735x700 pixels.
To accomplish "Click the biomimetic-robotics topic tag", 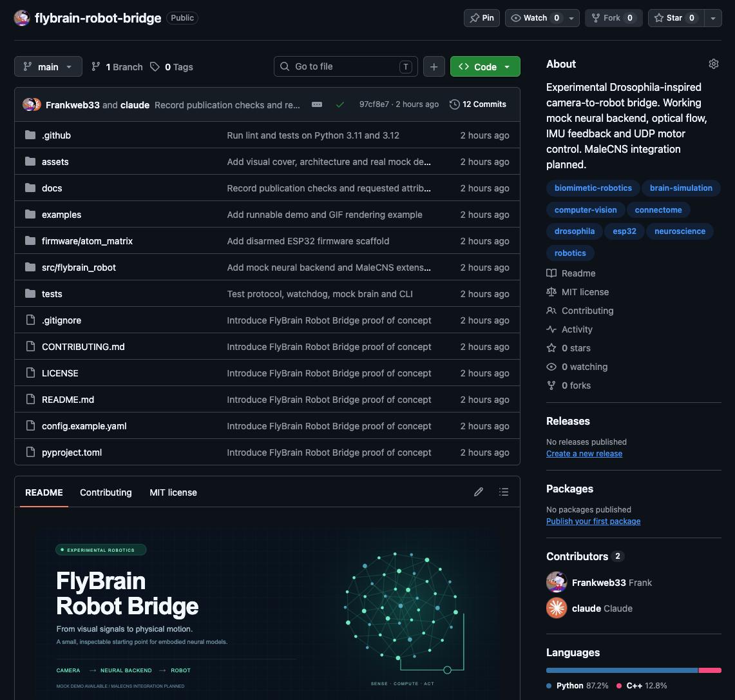I will [593, 188].
